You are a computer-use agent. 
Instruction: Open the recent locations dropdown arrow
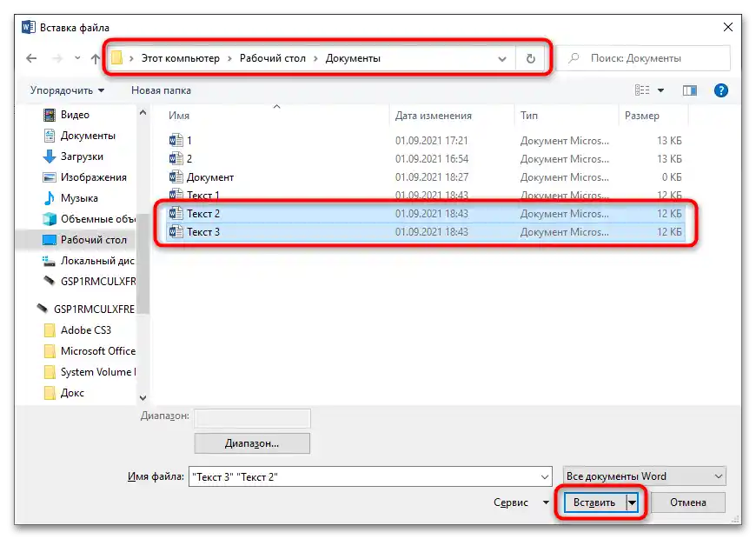pyautogui.click(x=77, y=58)
